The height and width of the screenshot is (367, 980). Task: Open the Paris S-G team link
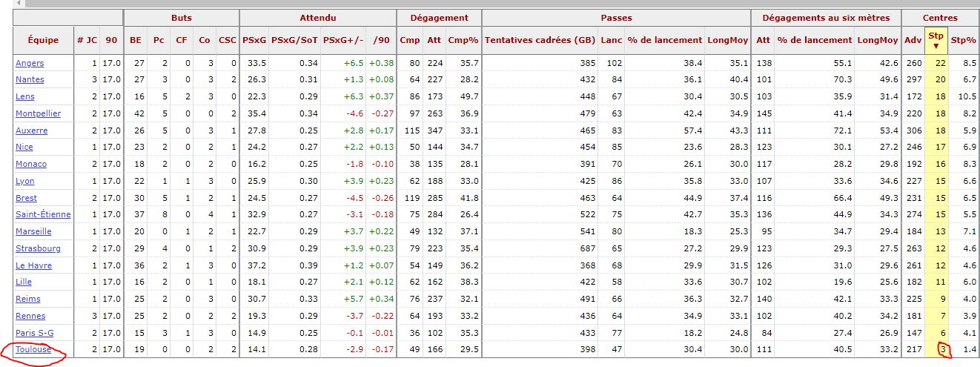click(x=34, y=333)
